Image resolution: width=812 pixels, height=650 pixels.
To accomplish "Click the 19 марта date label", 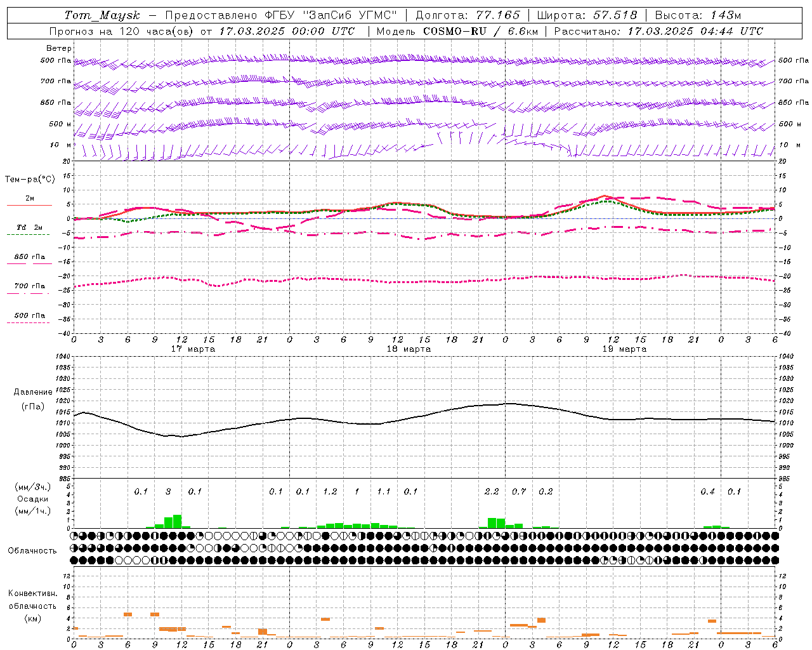I will 624,349.
